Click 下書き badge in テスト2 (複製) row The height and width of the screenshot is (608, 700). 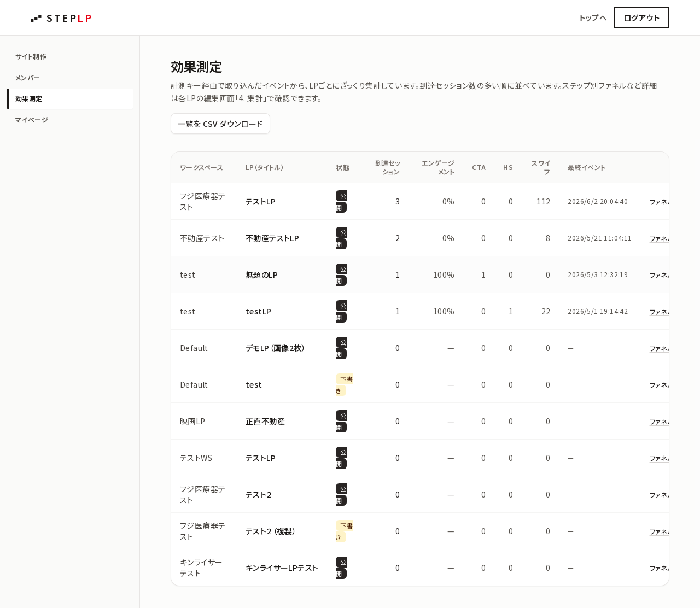tap(344, 531)
